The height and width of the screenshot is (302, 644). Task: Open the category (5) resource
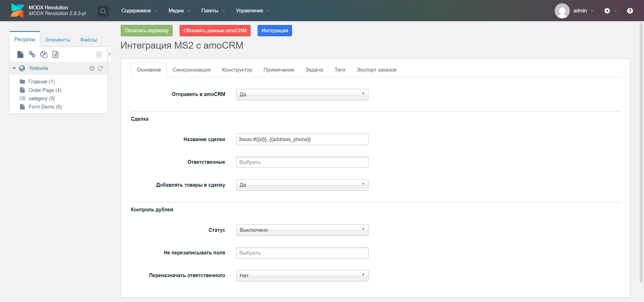coord(42,98)
